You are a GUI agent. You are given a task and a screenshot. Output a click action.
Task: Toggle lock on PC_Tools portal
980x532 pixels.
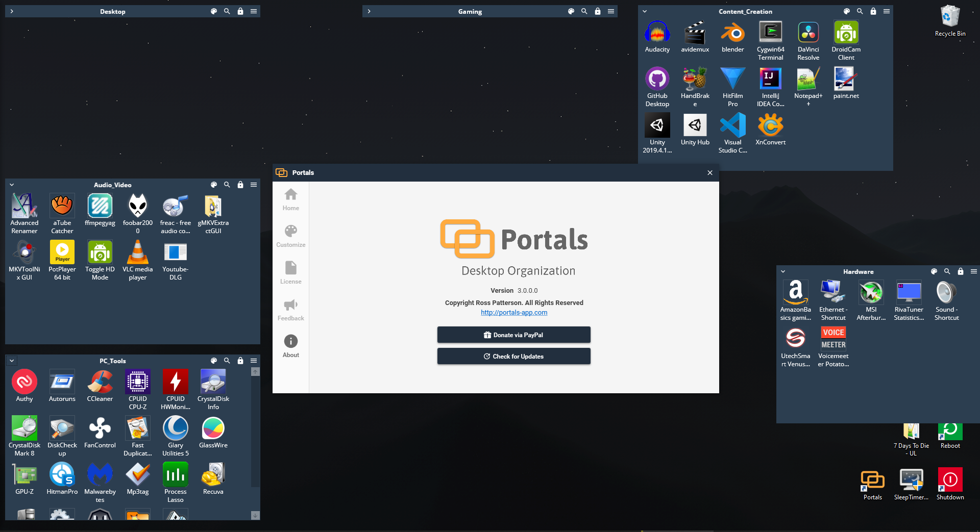coord(240,361)
